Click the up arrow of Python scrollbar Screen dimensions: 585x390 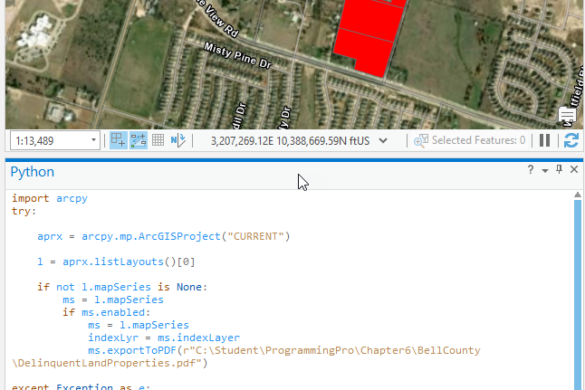(x=578, y=194)
